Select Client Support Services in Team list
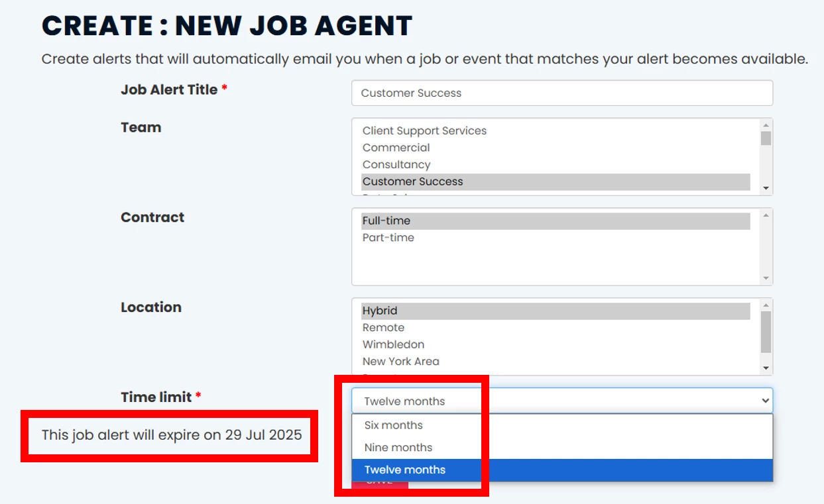 (424, 131)
